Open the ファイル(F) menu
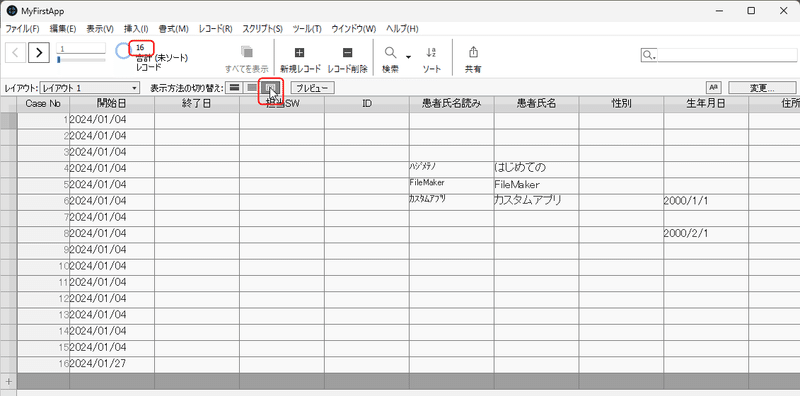 [22, 29]
